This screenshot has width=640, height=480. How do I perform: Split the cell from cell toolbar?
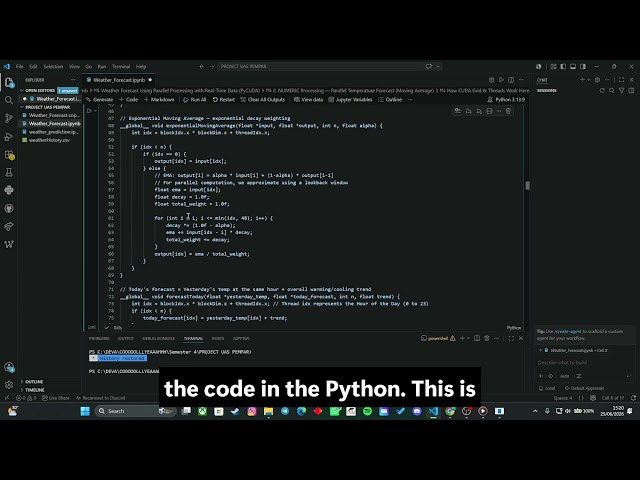[x=489, y=111]
